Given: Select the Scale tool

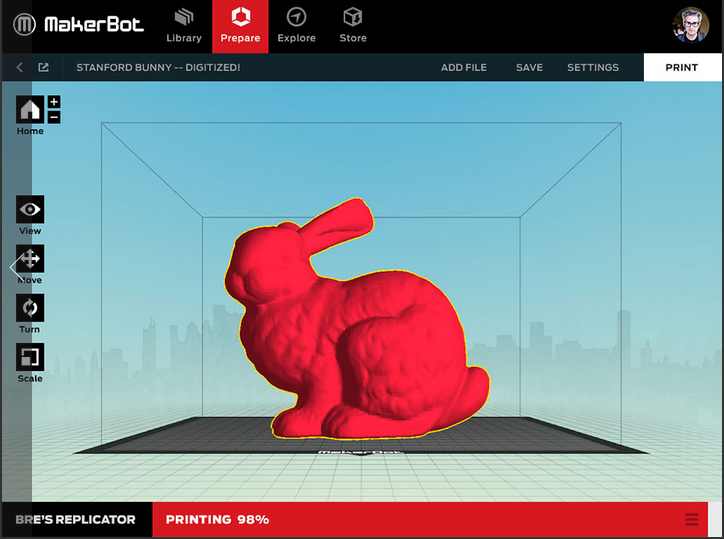Looking at the screenshot, I should pyautogui.click(x=30, y=357).
